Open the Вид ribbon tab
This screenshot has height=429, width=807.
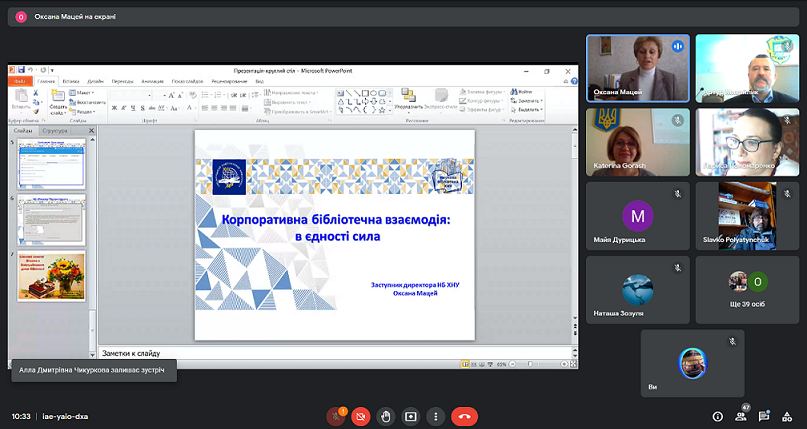(259, 81)
